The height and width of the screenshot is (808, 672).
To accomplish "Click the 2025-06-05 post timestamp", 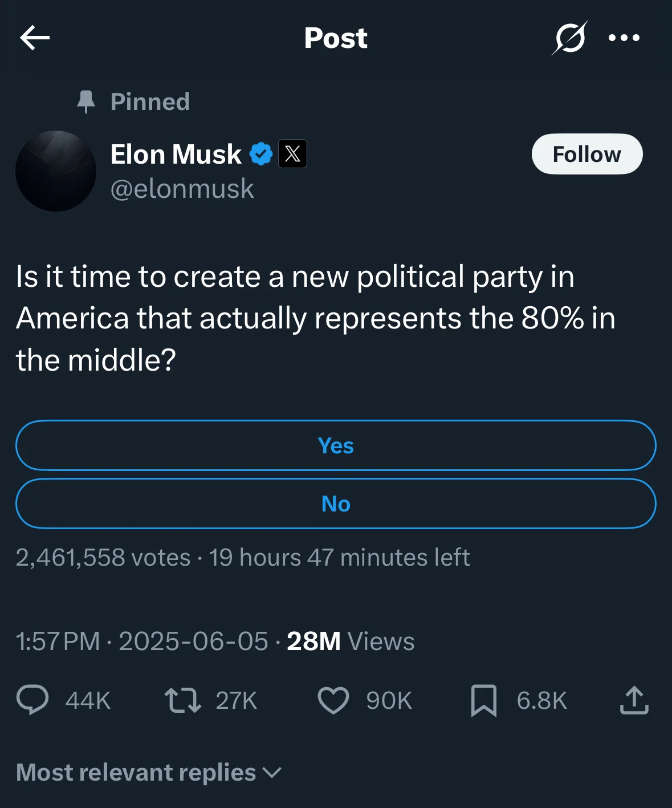I will click(x=193, y=641).
